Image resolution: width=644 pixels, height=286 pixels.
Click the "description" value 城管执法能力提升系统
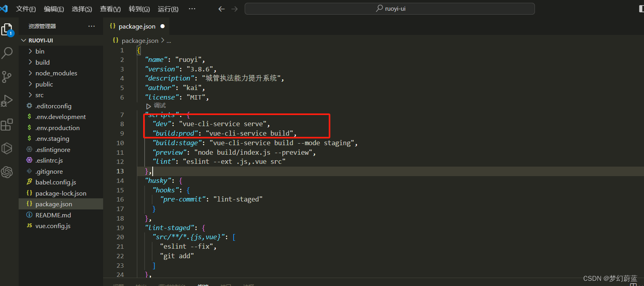pyautogui.click(x=241, y=78)
